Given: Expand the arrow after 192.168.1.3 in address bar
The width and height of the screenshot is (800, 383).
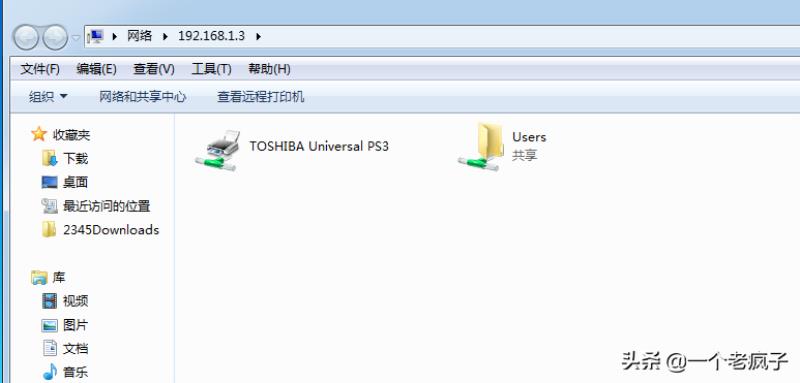Looking at the screenshot, I should point(258,36).
